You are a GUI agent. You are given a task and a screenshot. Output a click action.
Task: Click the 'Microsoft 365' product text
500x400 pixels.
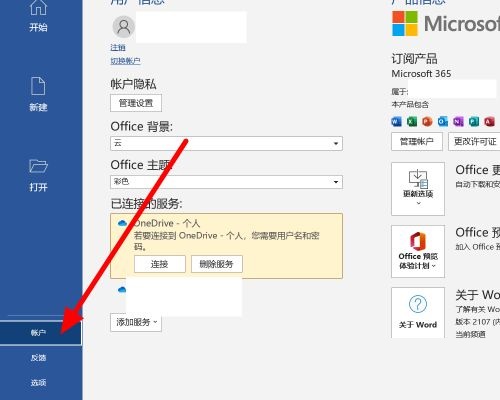pyautogui.click(x=421, y=74)
